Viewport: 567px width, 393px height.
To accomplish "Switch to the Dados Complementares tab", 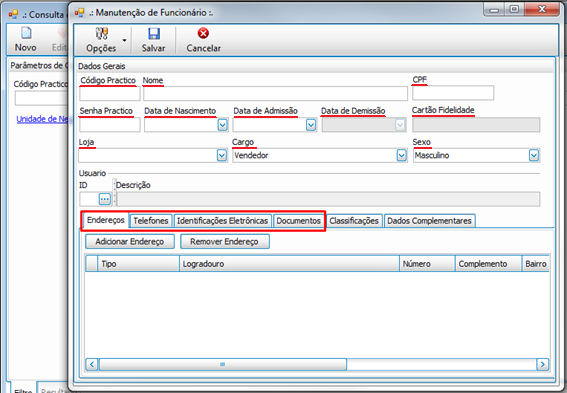I will click(429, 221).
